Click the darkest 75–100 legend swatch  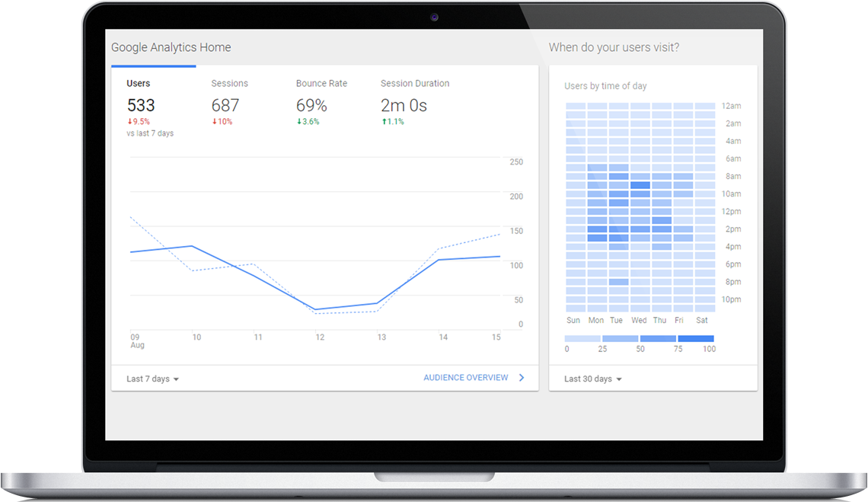pos(696,338)
